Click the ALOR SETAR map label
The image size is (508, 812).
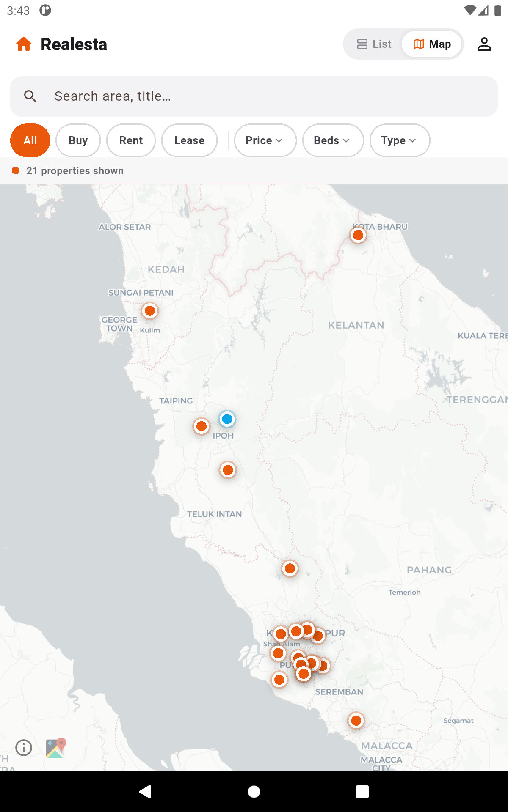(x=125, y=227)
